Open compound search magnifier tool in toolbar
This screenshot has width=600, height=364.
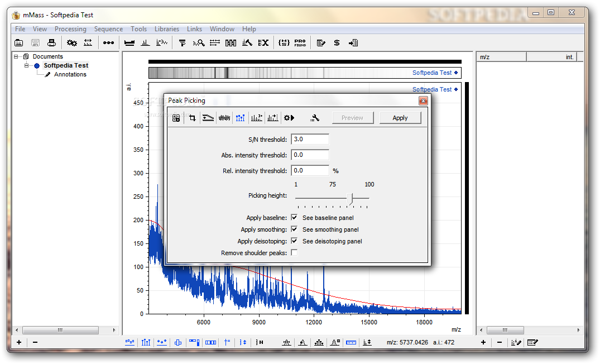[199, 43]
